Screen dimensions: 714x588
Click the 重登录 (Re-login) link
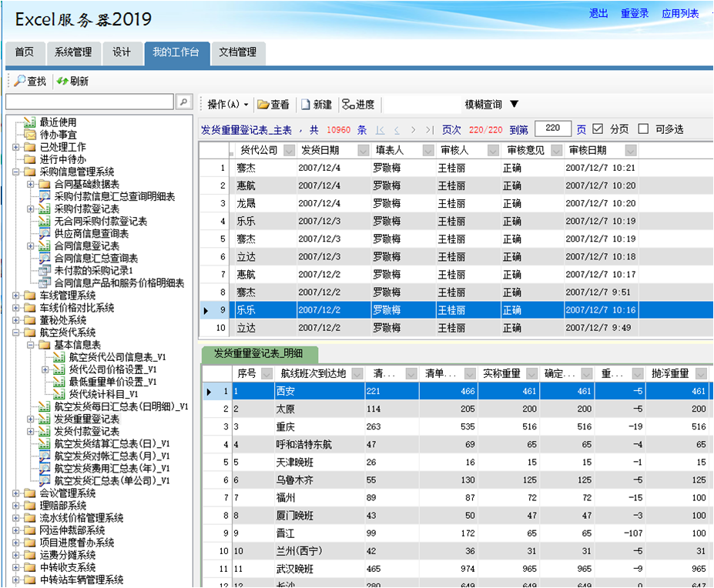pyautogui.click(x=635, y=13)
